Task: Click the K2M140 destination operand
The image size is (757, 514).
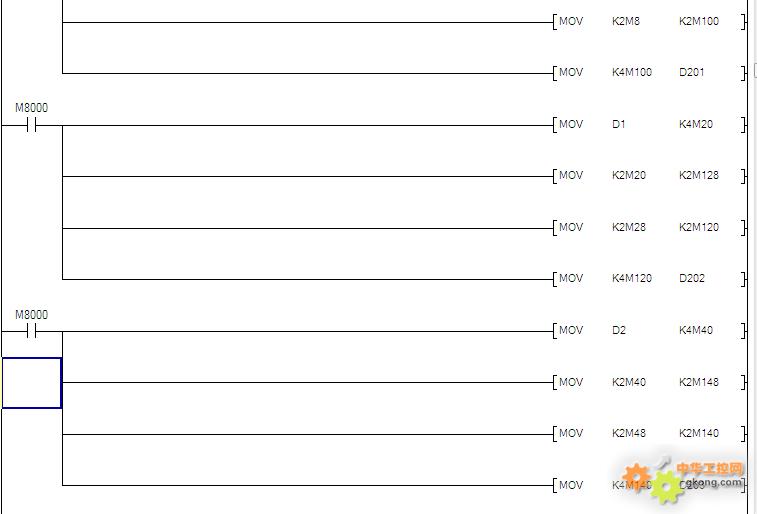Action: pos(699,433)
